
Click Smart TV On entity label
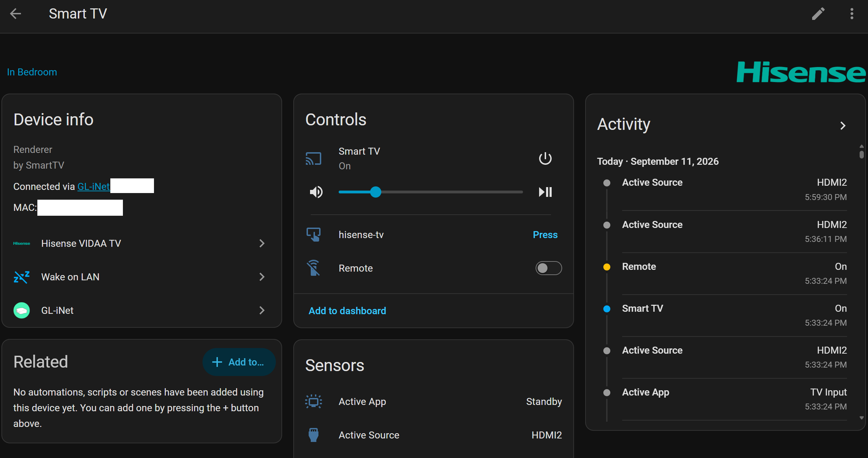pyautogui.click(x=359, y=158)
